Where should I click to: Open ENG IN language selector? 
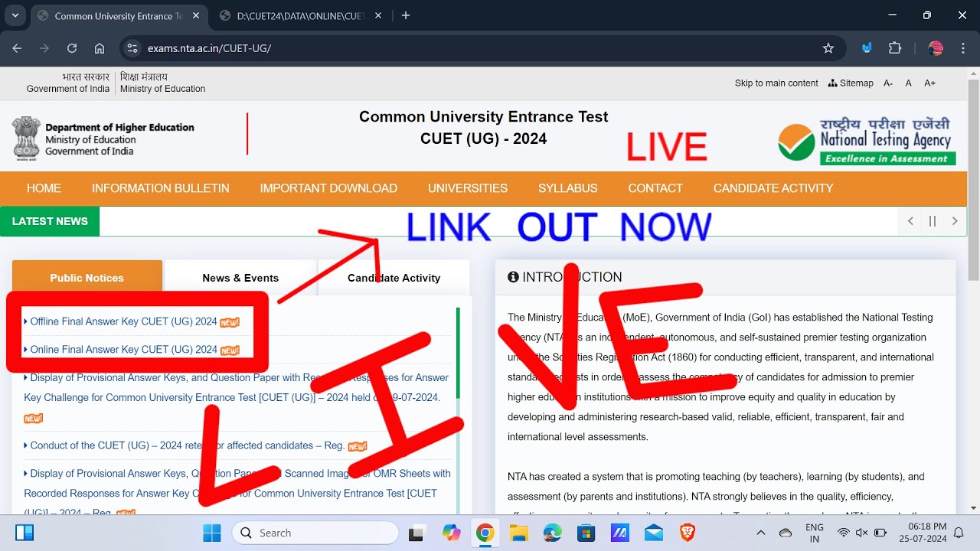click(x=815, y=533)
